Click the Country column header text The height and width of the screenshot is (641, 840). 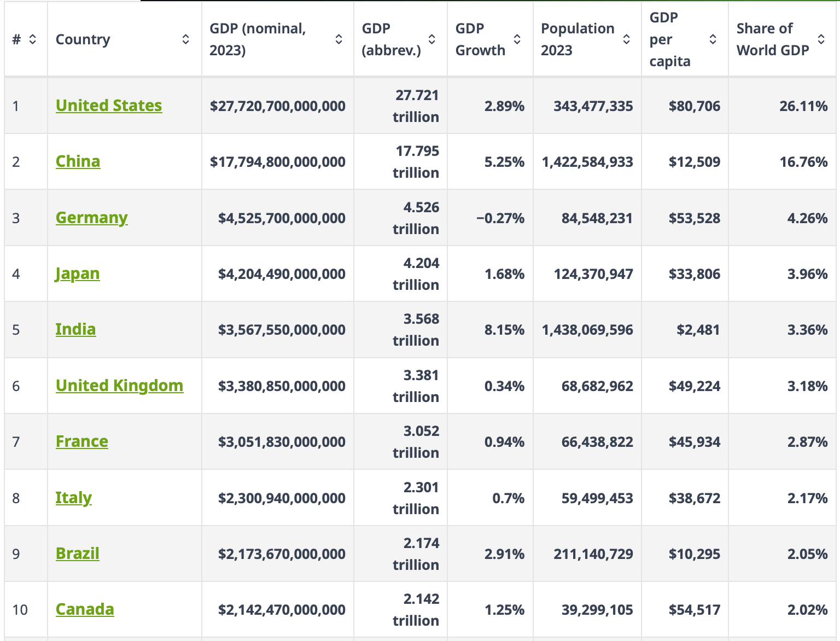pyautogui.click(x=83, y=39)
